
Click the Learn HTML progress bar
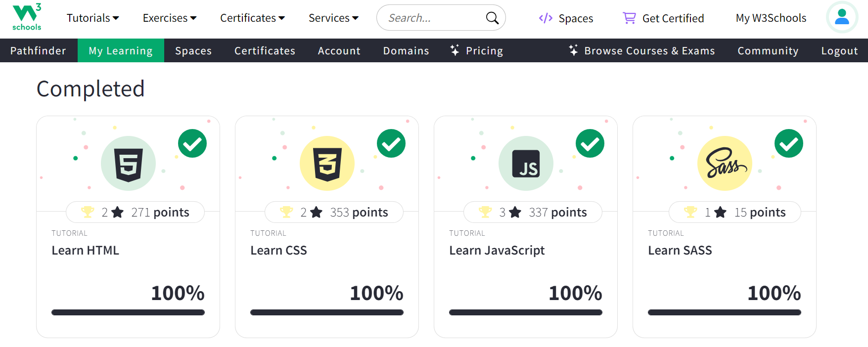tap(128, 312)
